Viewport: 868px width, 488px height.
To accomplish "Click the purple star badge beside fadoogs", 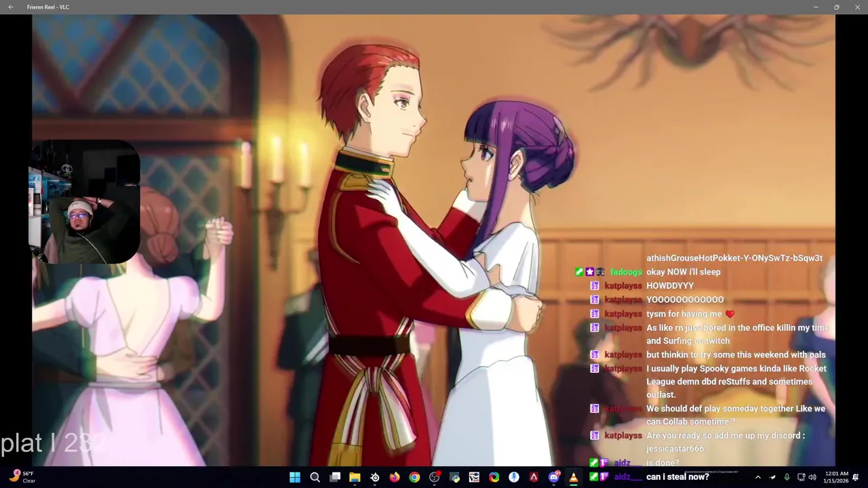I will tap(589, 272).
